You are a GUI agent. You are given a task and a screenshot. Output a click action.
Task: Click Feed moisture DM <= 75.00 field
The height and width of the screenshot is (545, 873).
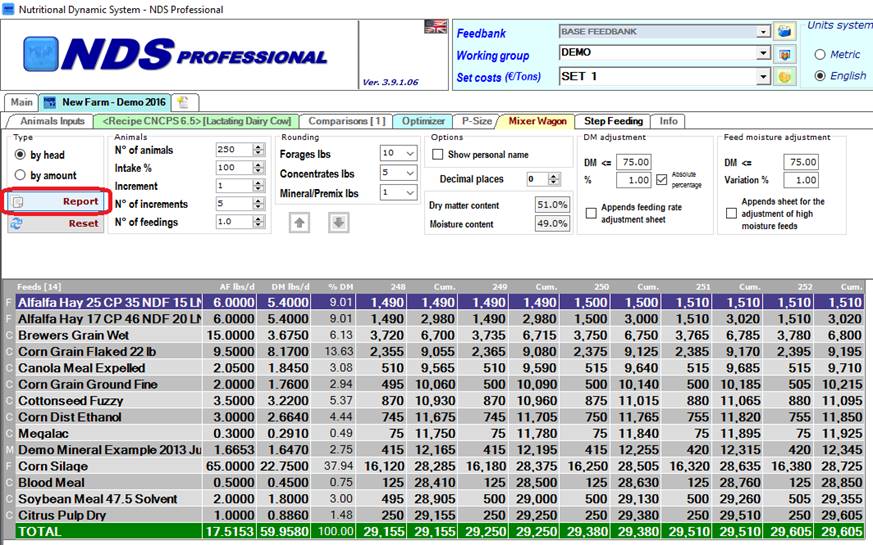click(x=801, y=162)
